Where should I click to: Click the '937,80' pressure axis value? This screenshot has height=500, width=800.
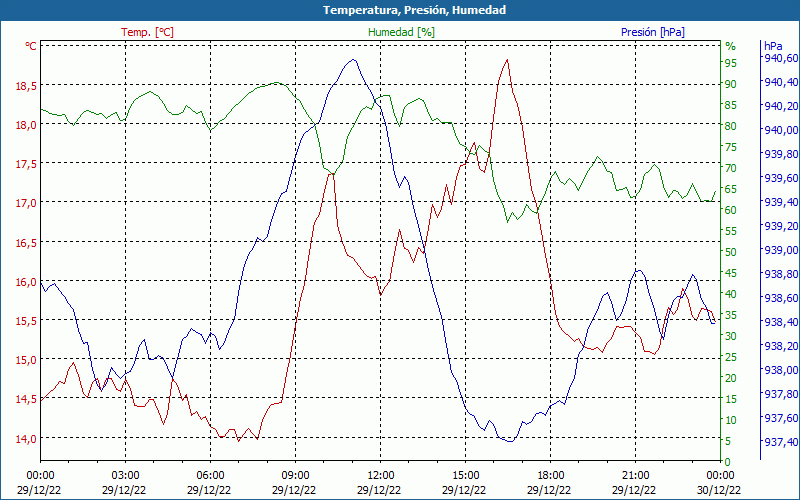coord(781,393)
